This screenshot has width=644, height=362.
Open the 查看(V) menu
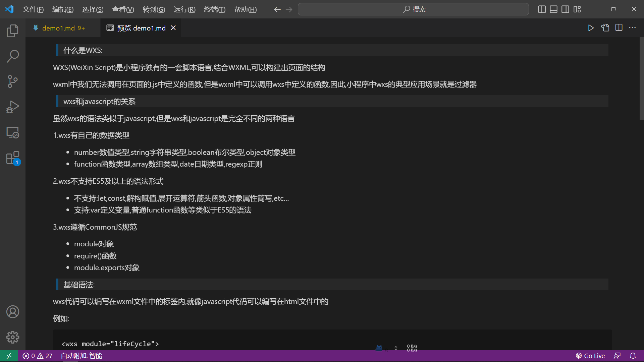click(x=123, y=9)
